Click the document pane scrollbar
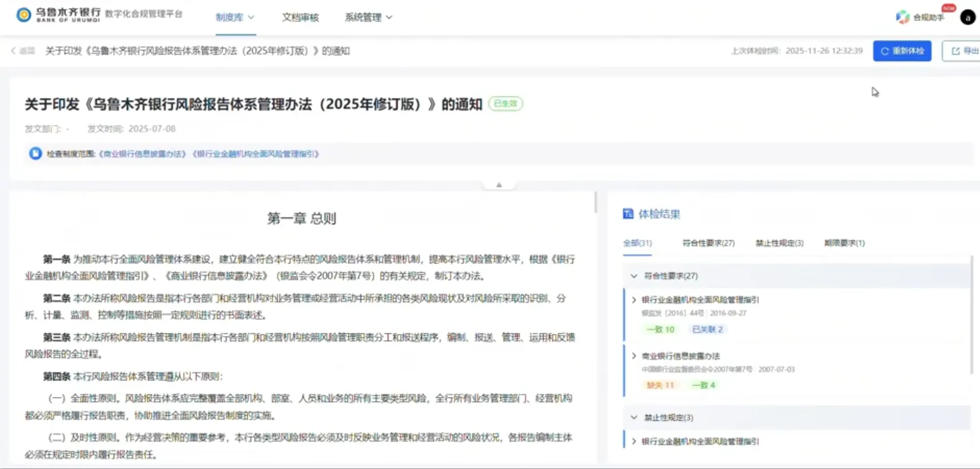The image size is (980, 469). coord(595,203)
